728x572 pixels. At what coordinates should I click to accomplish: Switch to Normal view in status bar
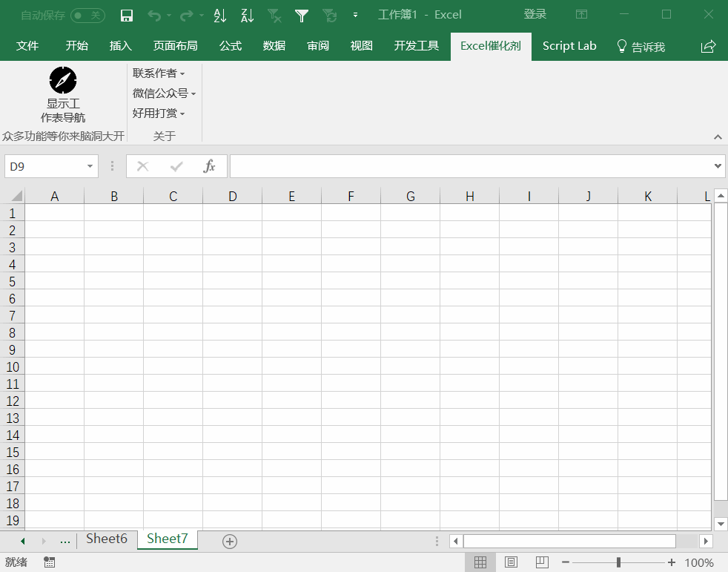point(480,562)
